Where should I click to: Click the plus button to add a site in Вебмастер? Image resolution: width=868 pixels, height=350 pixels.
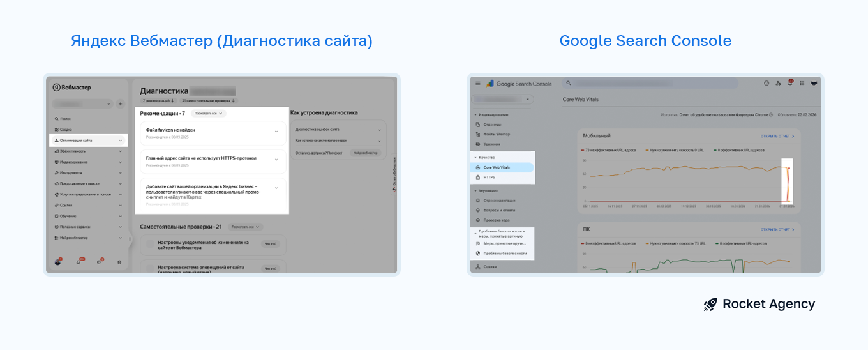coord(121,103)
